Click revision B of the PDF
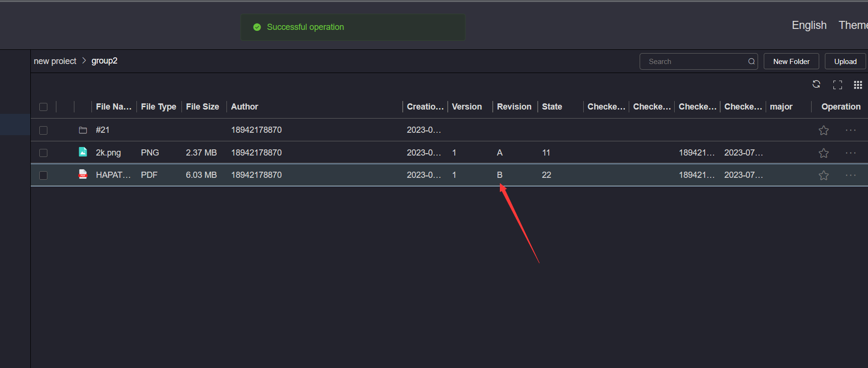 coord(499,175)
